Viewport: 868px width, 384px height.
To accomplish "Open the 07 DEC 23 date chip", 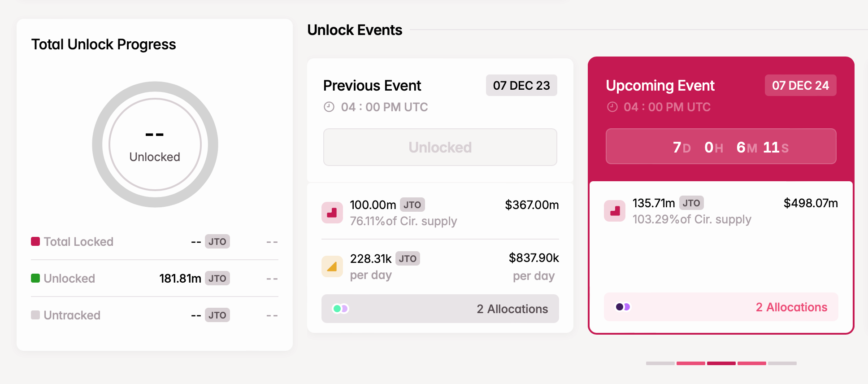I will (x=521, y=85).
